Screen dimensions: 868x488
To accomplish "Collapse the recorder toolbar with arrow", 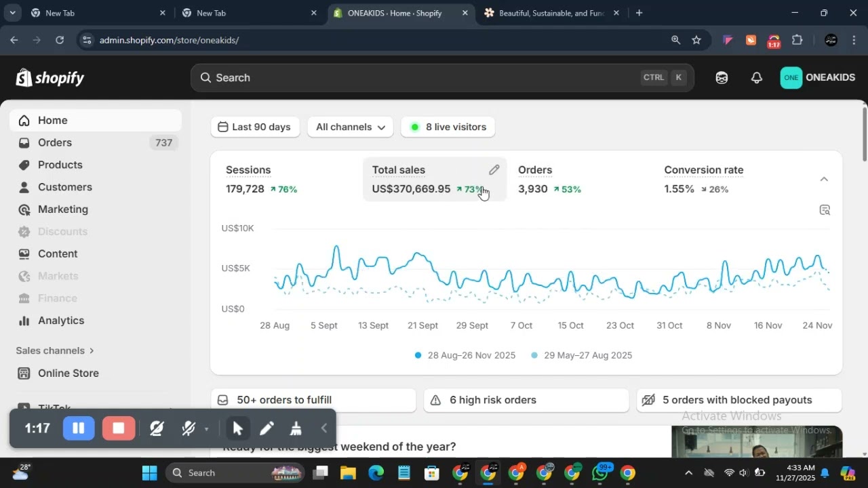I will coord(324,428).
